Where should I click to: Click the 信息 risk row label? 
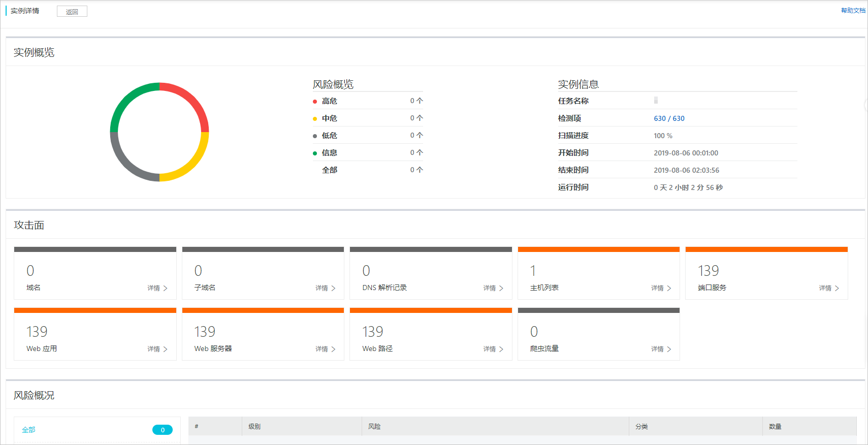coord(330,153)
